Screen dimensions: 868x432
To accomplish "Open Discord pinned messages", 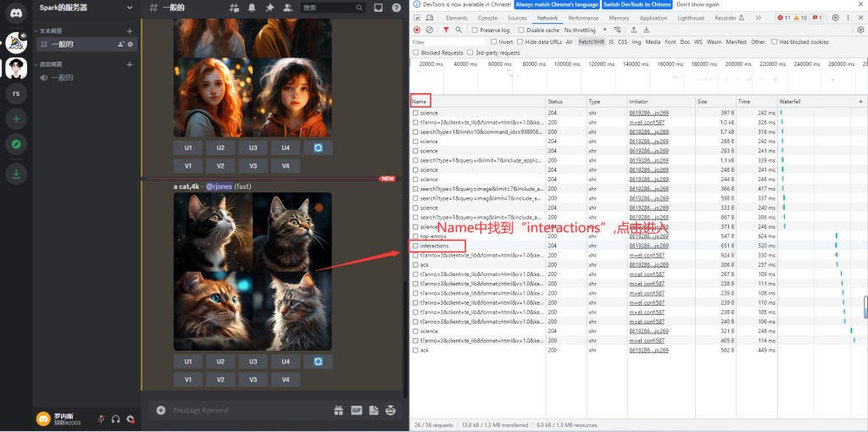I will tap(269, 8).
